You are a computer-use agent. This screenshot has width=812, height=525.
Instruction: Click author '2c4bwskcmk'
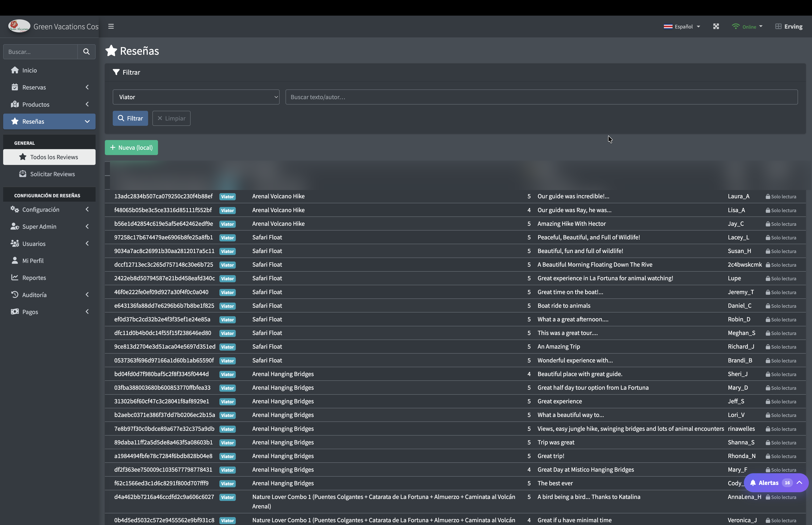click(x=744, y=264)
